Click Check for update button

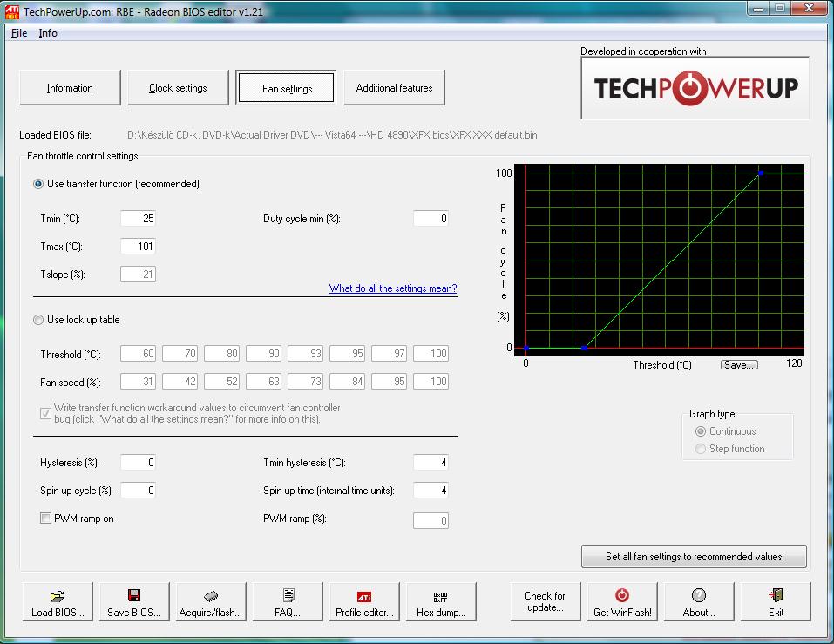(x=546, y=601)
